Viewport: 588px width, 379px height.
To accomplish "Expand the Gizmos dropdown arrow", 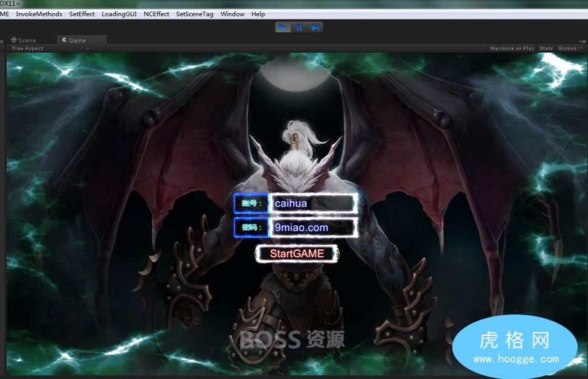I will tap(582, 48).
